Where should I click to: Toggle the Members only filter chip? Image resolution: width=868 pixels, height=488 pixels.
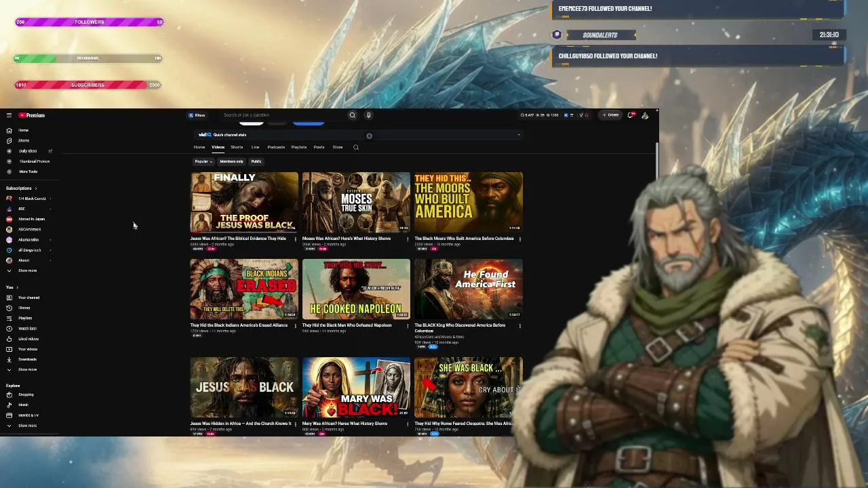(231, 161)
